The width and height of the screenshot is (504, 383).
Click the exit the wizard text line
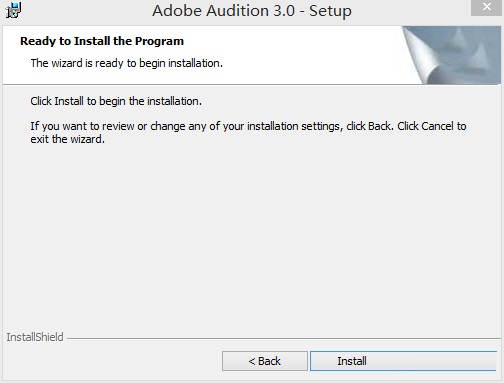click(68, 139)
